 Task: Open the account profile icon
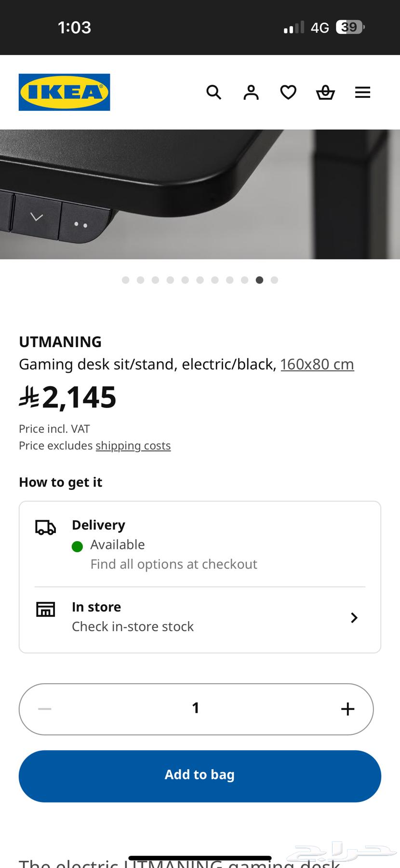click(x=251, y=92)
